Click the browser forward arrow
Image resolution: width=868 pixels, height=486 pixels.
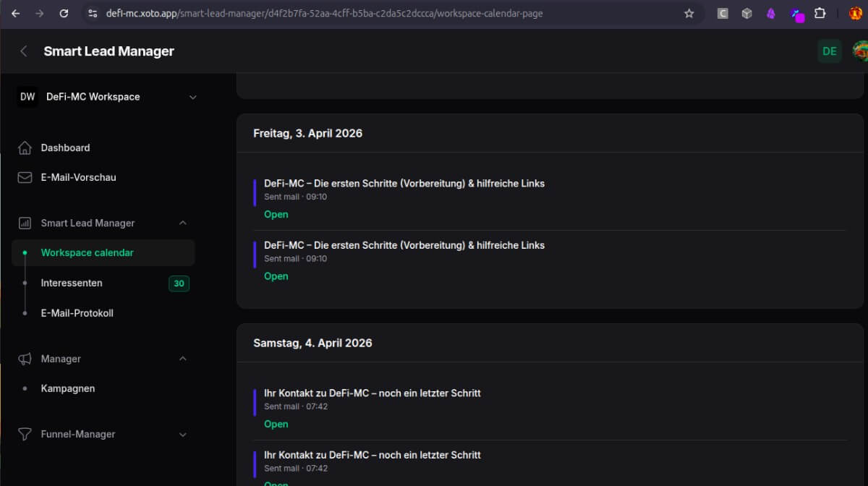(39, 13)
